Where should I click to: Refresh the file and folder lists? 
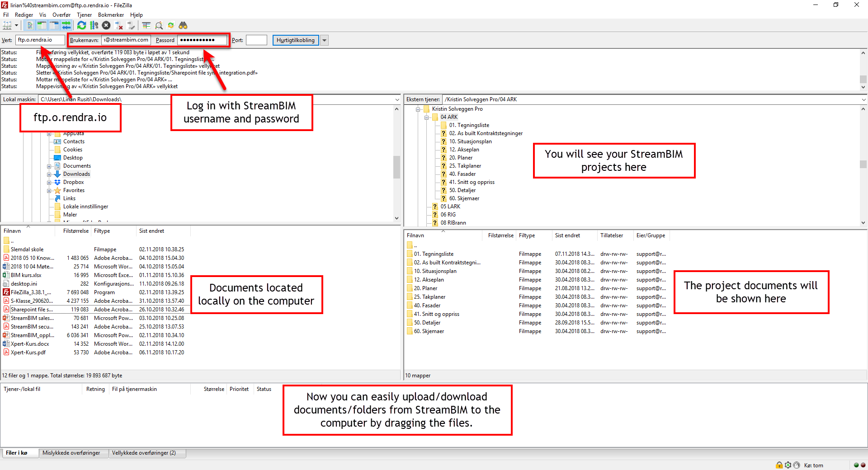click(x=82, y=25)
